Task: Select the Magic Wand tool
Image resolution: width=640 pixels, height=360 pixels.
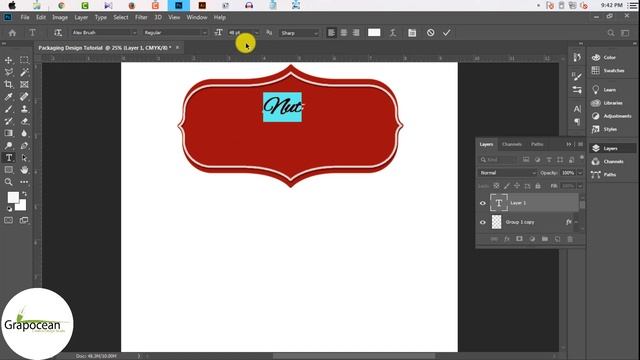Action: (x=24, y=73)
